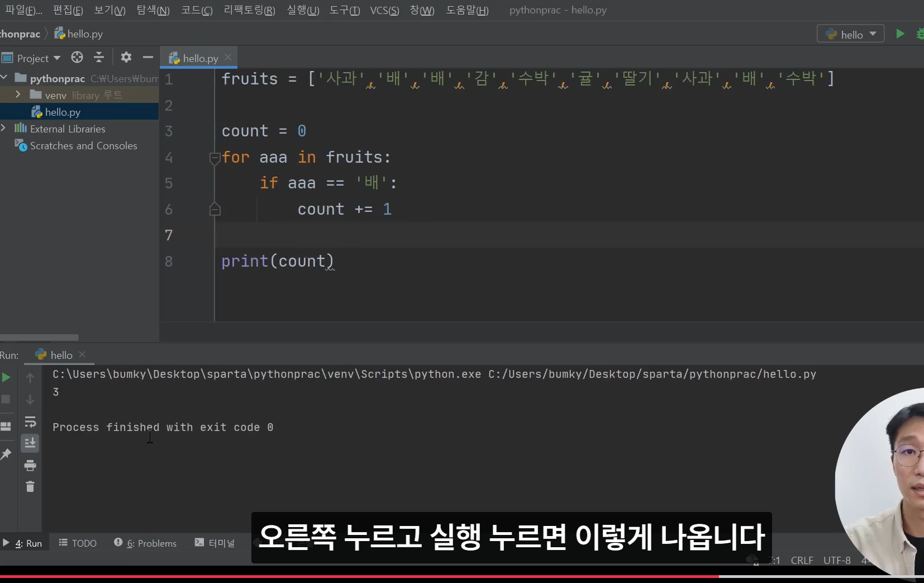Close the hello.py editor tab

tap(228, 57)
